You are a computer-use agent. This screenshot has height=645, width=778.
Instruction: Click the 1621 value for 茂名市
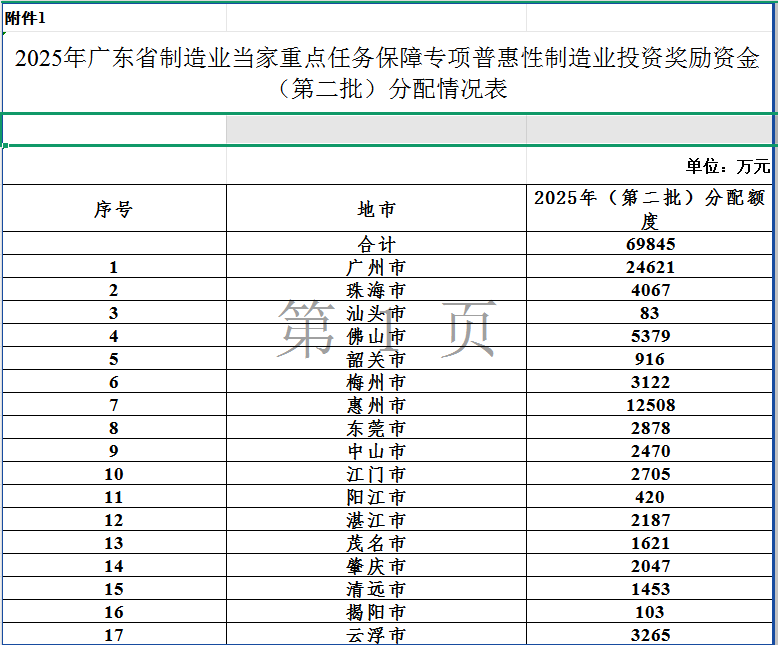(650, 543)
